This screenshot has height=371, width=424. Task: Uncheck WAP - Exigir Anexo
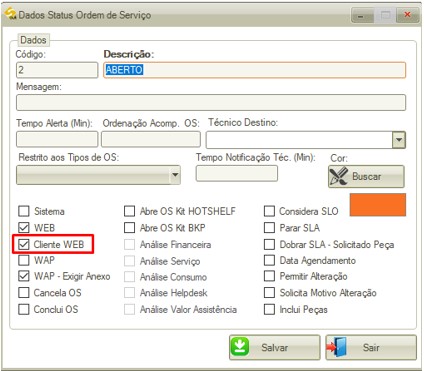24,276
